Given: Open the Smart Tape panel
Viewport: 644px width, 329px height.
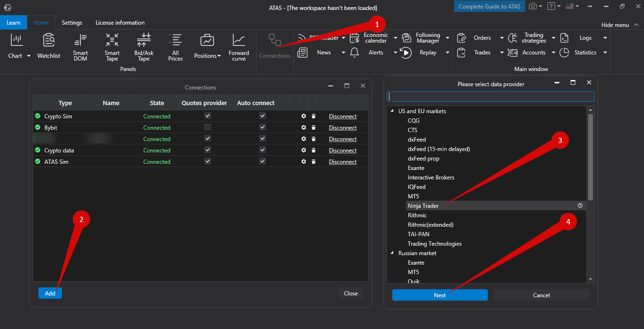Looking at the screenshot, I should [112, 47].
